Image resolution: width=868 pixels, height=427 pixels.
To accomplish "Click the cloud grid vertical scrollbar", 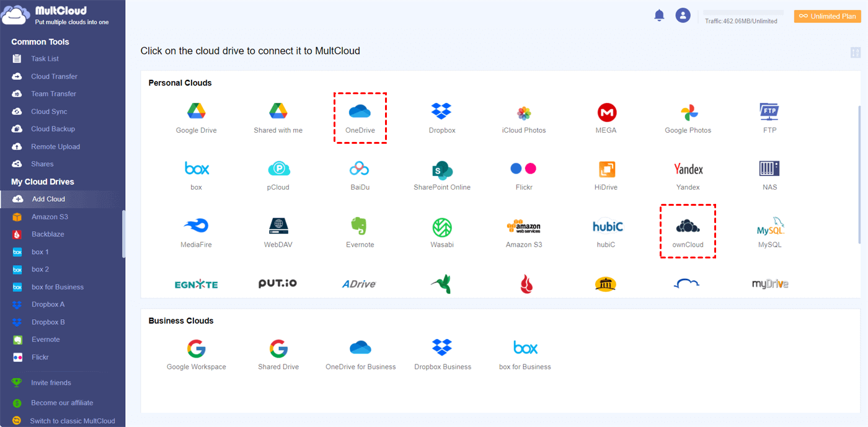I will (x=859, y=175).
